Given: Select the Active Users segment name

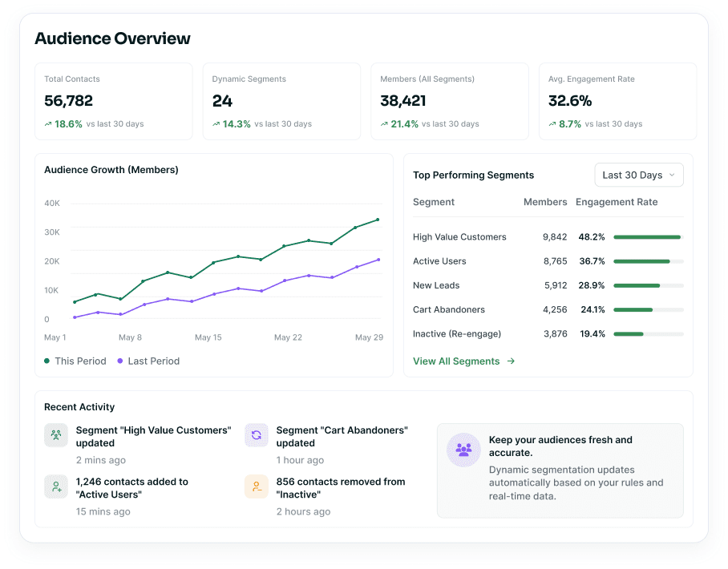Looking at the screenshot, I should [x=439, y=260].
